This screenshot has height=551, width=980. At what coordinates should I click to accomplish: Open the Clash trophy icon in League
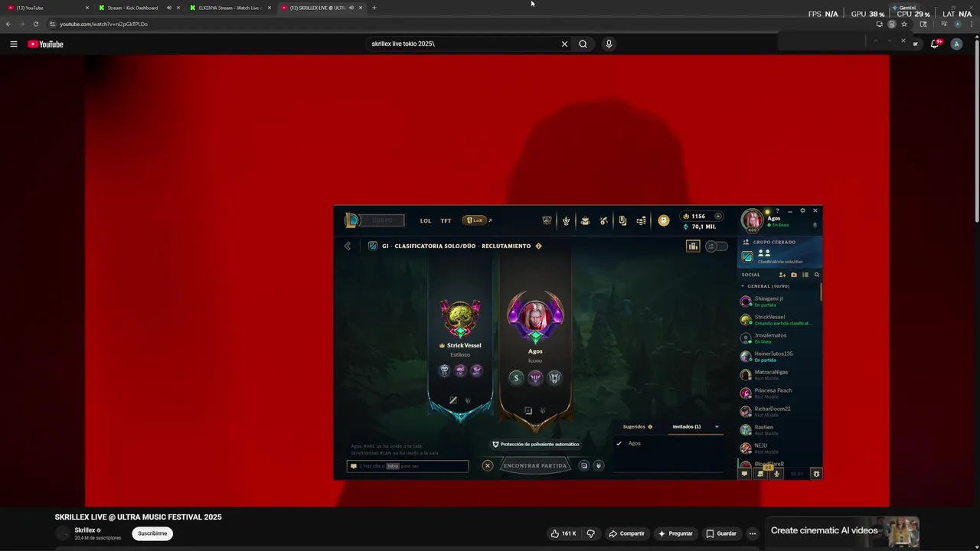[547, 220]
